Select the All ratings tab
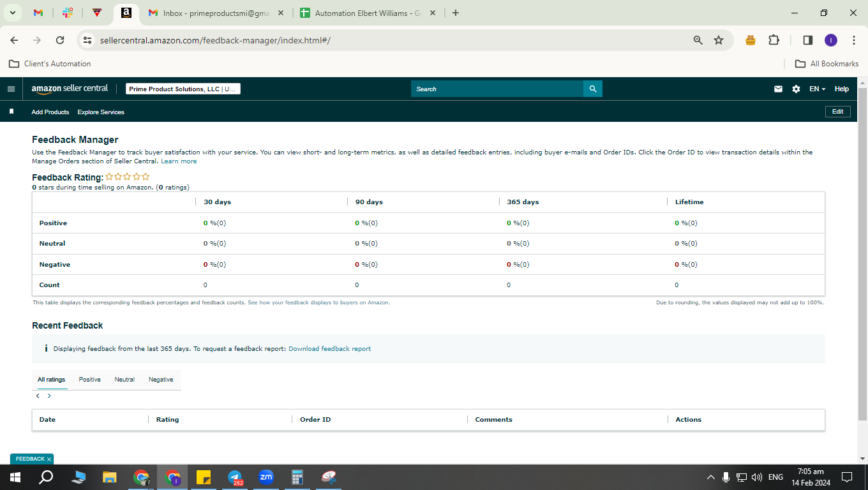Screen dimensions: 868x490 coord(51,379)
